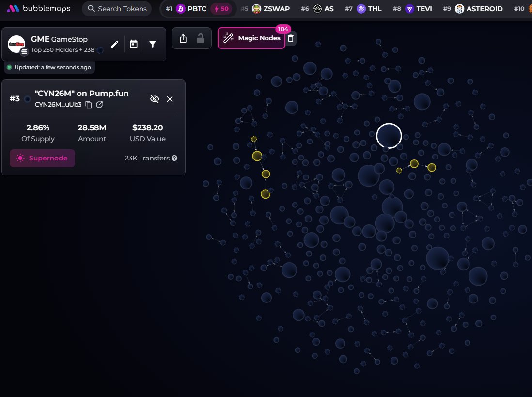
Task: Click the "CYN26M" on Pump.fun title
Action: (82, 93)
